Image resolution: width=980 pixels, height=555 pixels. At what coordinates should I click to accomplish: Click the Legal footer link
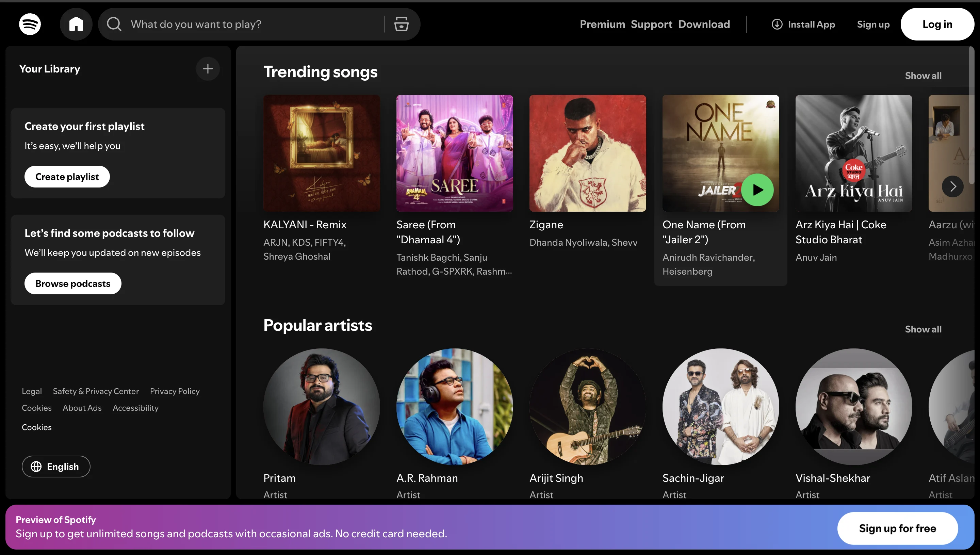pos(32,391)
